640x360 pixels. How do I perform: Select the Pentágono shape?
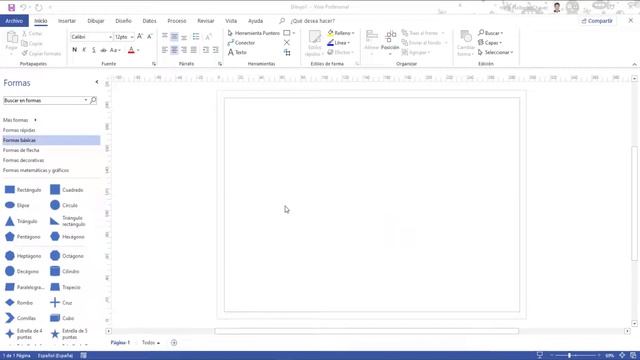(22, 237)
